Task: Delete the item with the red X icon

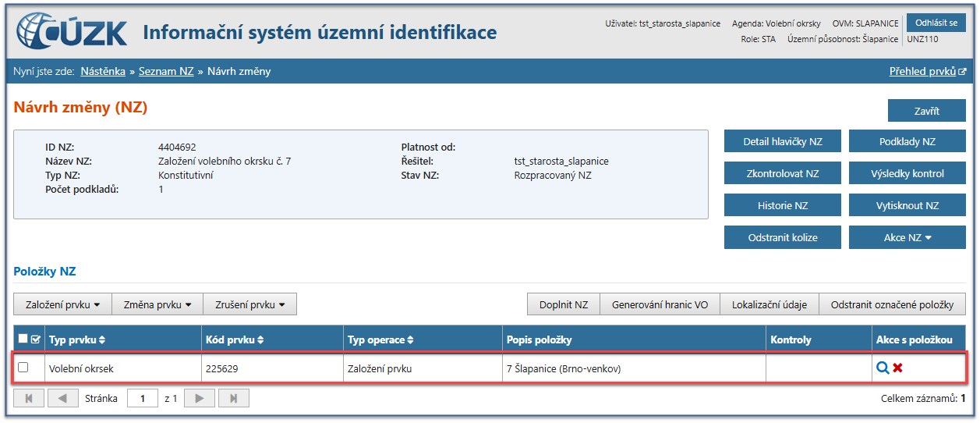Action: [x=898, y=368]
